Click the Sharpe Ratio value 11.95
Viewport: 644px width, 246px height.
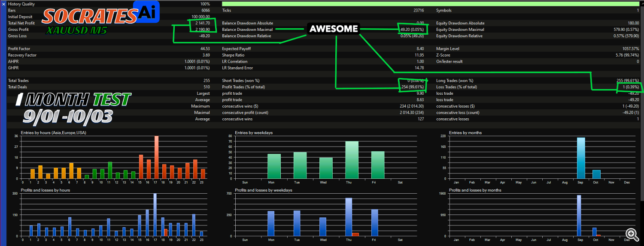[419, 55]
